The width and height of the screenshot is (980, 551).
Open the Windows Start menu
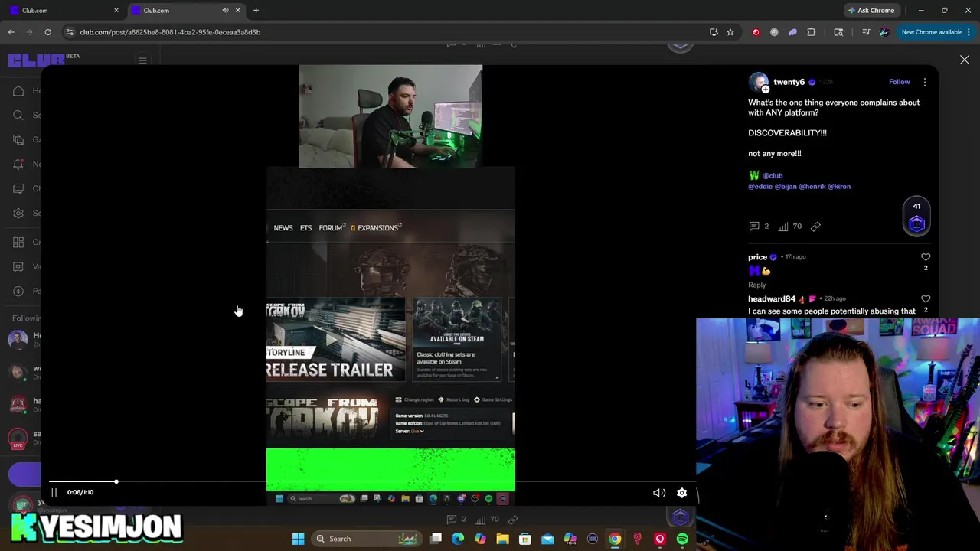coord(298,539)
